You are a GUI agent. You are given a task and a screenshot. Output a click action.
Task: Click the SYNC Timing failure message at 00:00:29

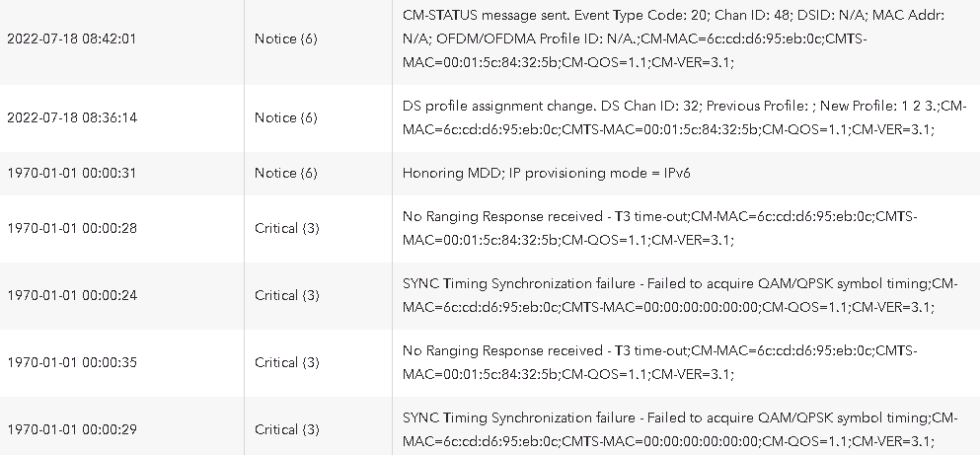(680, 429)
